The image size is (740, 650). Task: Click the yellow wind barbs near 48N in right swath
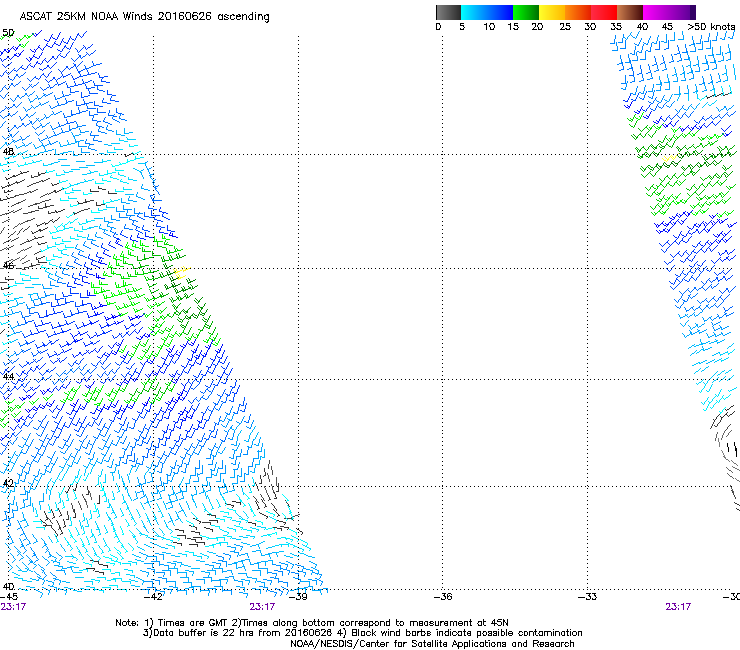670,158
